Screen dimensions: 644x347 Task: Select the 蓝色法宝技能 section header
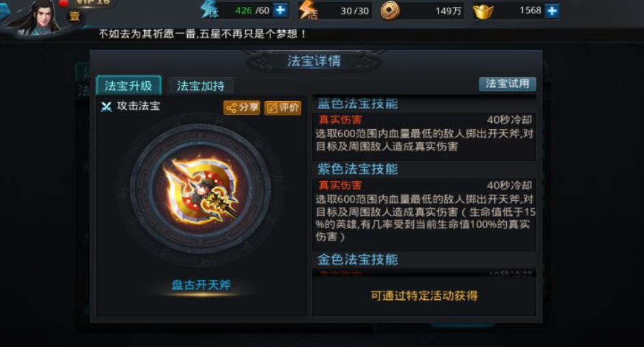point(358,103)
